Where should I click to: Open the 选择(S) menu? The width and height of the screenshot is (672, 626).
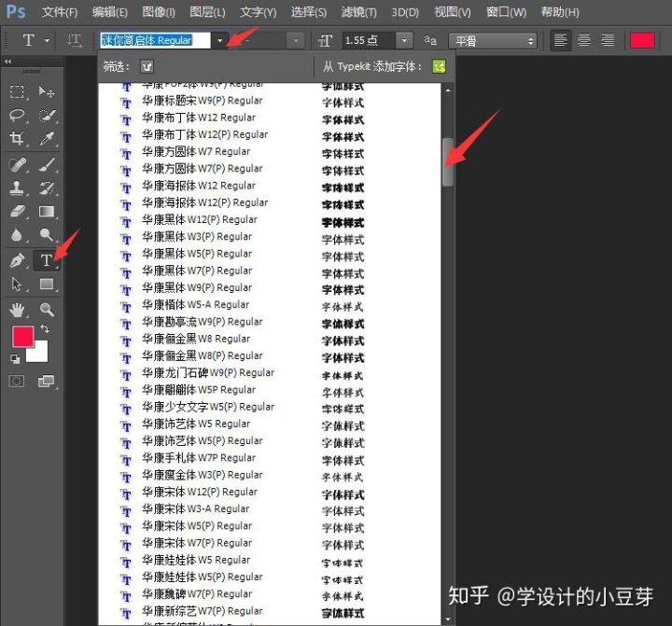(x=309, y=12)
